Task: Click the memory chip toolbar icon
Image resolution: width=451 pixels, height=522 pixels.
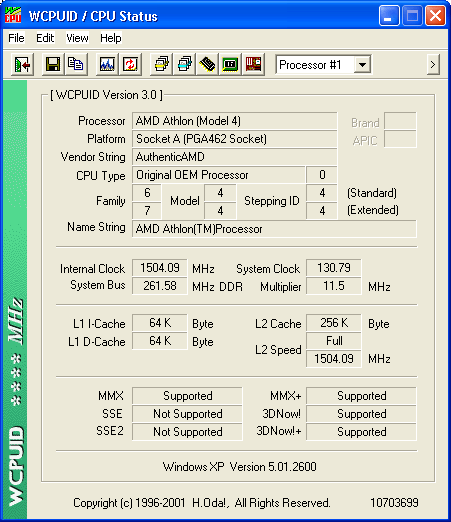Action: pos(207,64)
